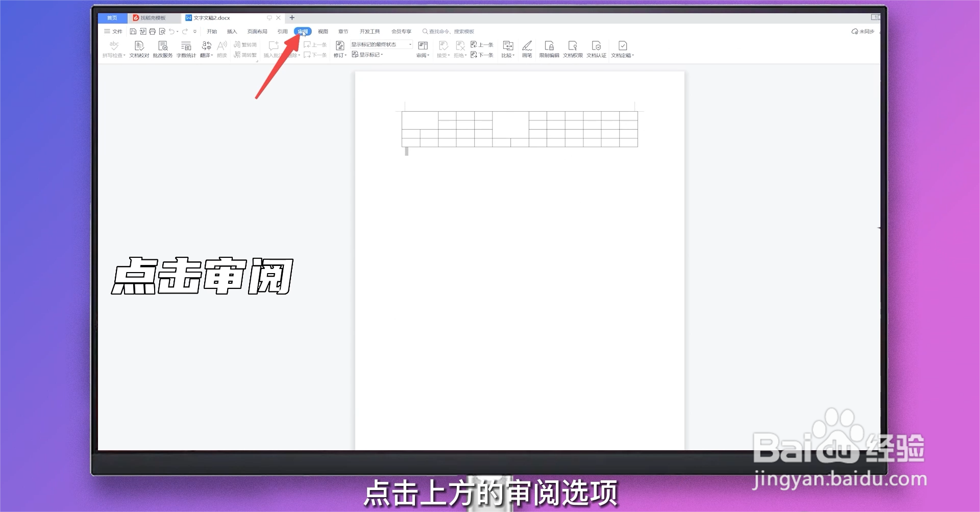Click 拒绝 reject change icon
Screen dimensions: 980x512
click(460, 46)
